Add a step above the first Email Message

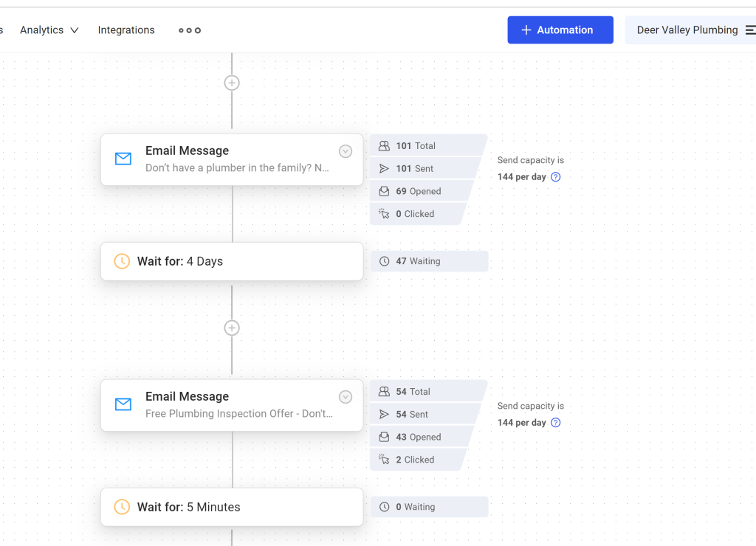click(232, 83)
